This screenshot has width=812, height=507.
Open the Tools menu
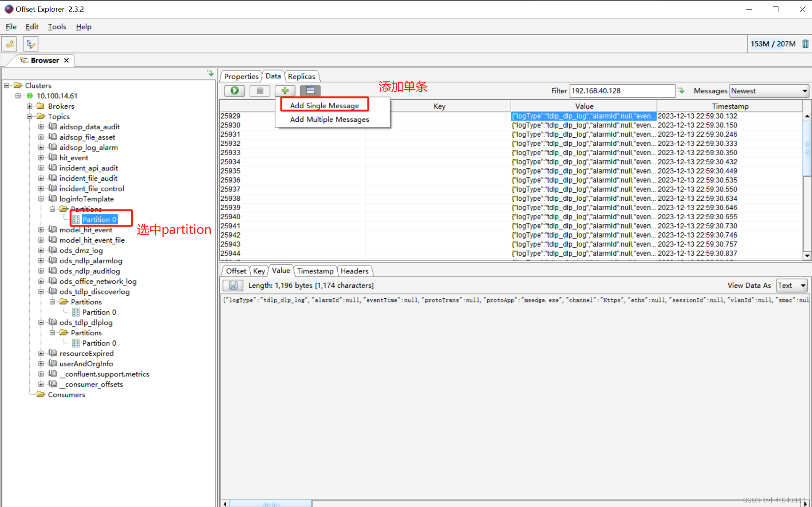[57, 27]
